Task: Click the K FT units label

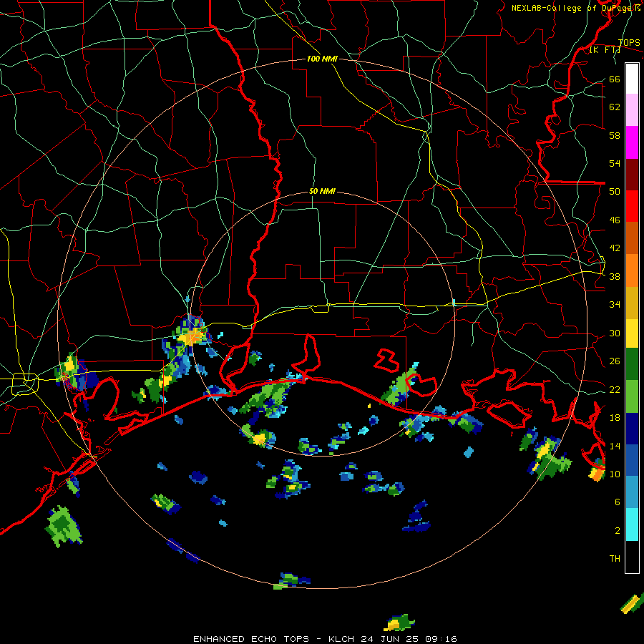Action: point(605,49)
